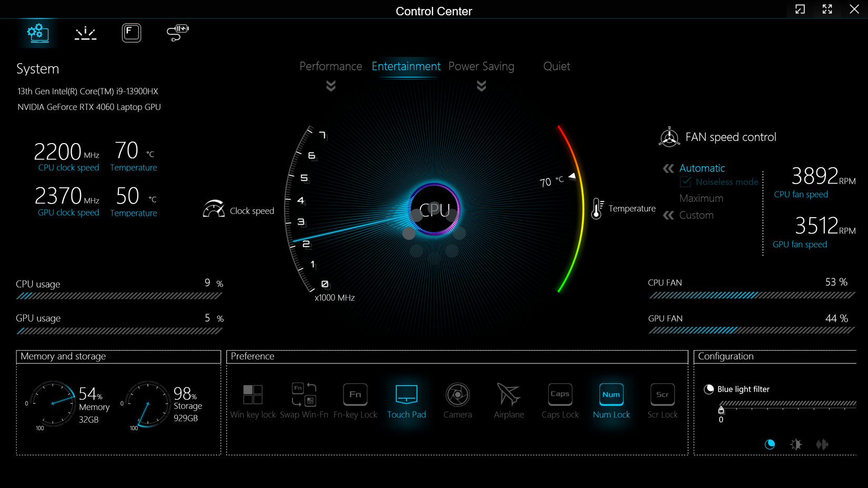
Task: Click the Blue light filter slider handle
Action: pyautogui.click(x=721, y=410)
